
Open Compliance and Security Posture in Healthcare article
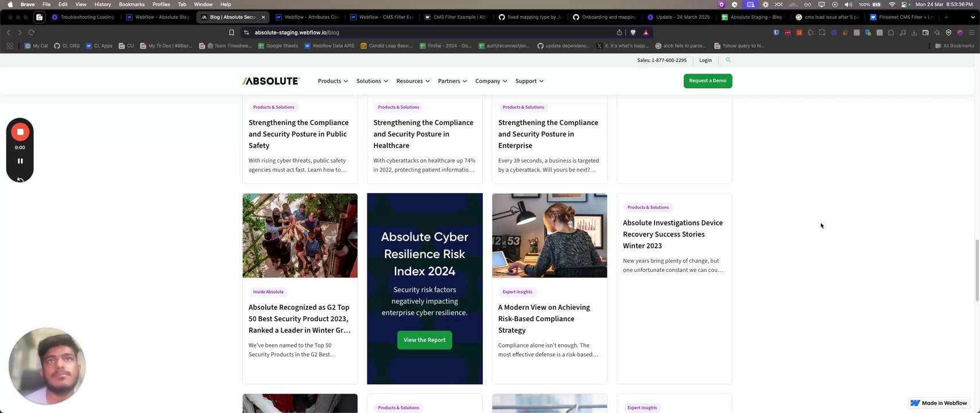[x=423, y=134]
